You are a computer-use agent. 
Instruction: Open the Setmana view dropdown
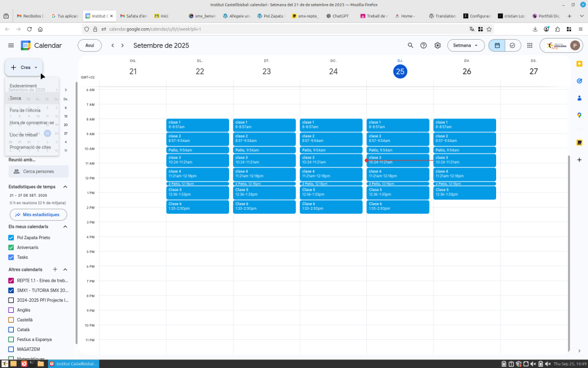(x=465, y=45)
